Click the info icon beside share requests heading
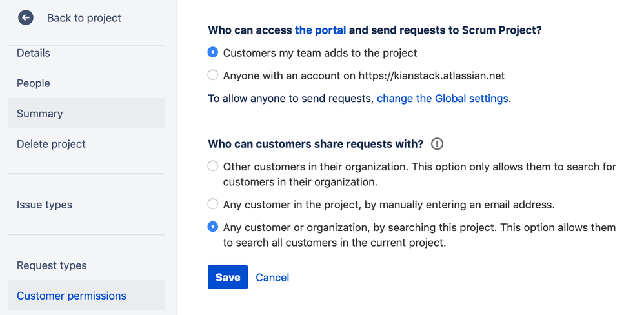The width and height of the screenshot is (644, 315). click(x=437, y=144)
